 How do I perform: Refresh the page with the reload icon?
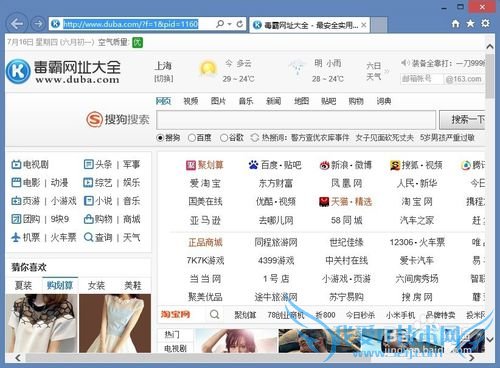tap(240, 24)
